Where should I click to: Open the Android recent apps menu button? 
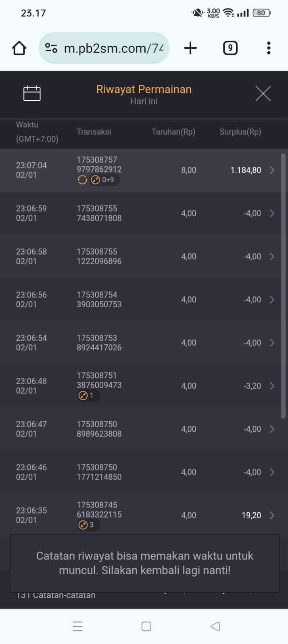coord(77,626)
